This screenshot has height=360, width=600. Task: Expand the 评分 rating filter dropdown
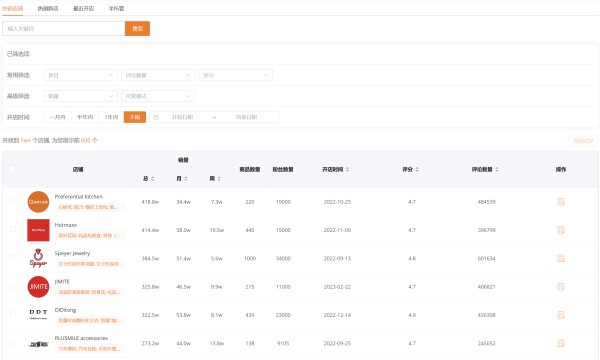click(236, 75)
